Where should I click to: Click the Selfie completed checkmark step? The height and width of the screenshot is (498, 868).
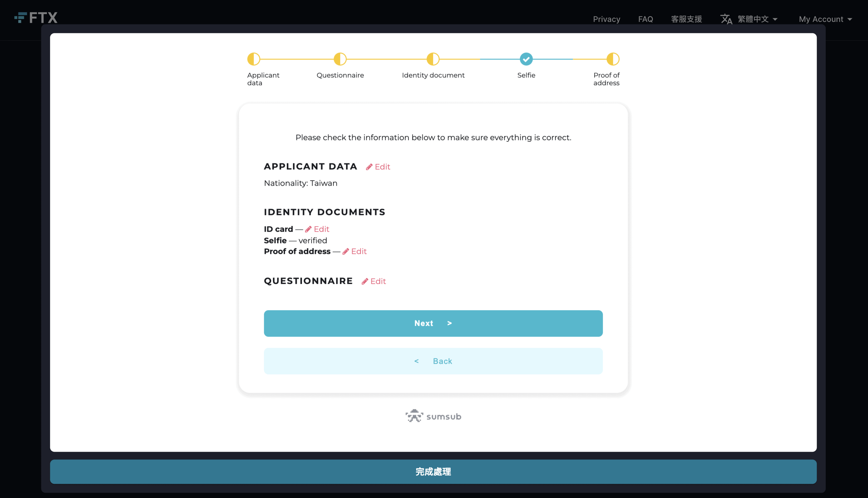(x=526, y=59)
